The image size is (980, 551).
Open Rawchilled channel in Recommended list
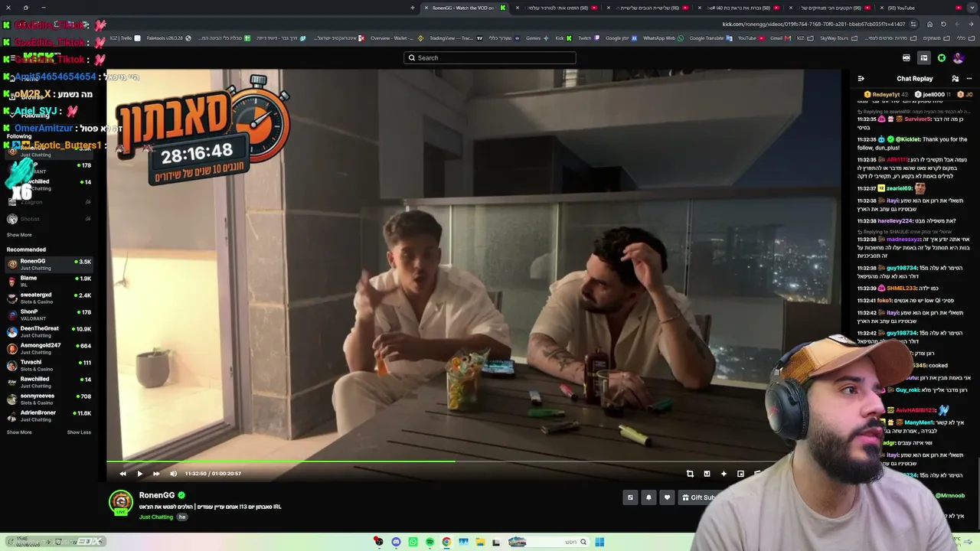click(x=49, y=382)
